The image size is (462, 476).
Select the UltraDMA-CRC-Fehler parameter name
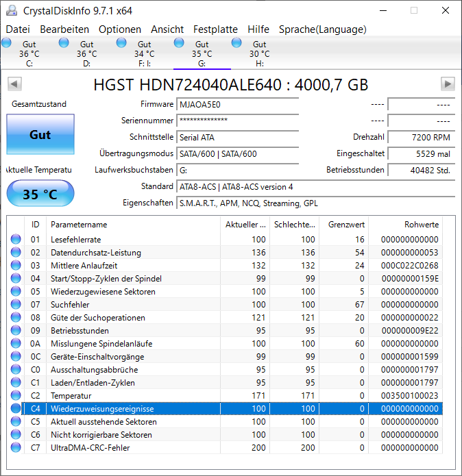point(90,448)
